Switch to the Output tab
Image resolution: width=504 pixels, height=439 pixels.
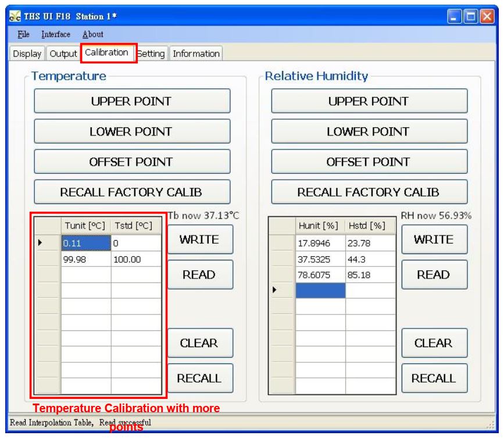pos(63,53)
